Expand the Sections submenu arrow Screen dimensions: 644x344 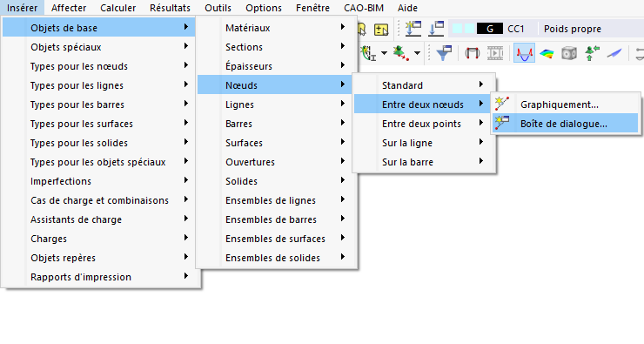[x=343, y=46]
